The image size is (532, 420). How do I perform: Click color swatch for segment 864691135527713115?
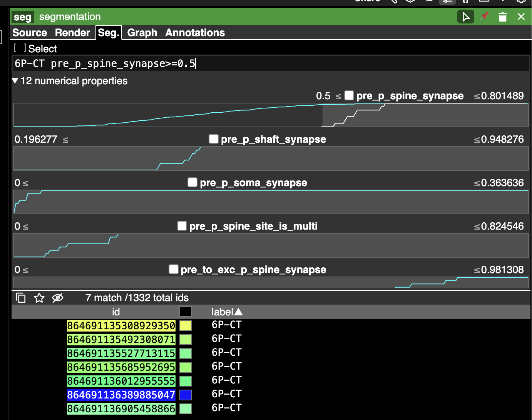coord(186,353)
